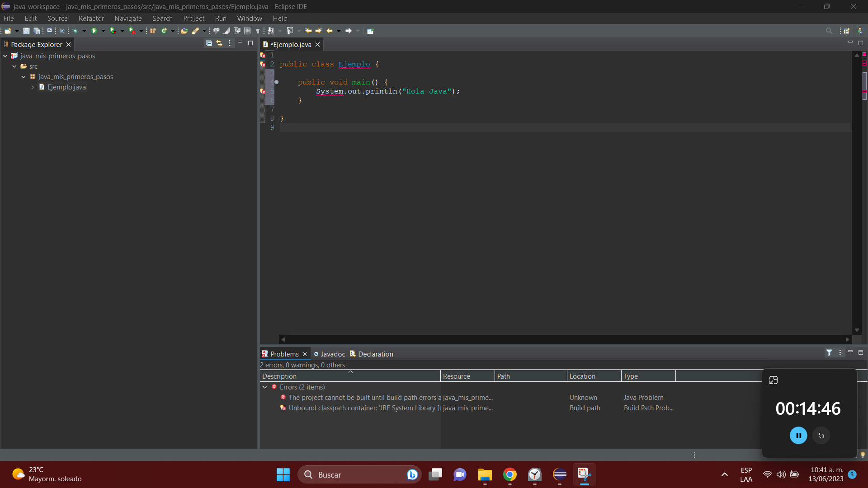Sort problems by Location column header
This screenshot has width=868, height=488.
(x=594, y=376)
